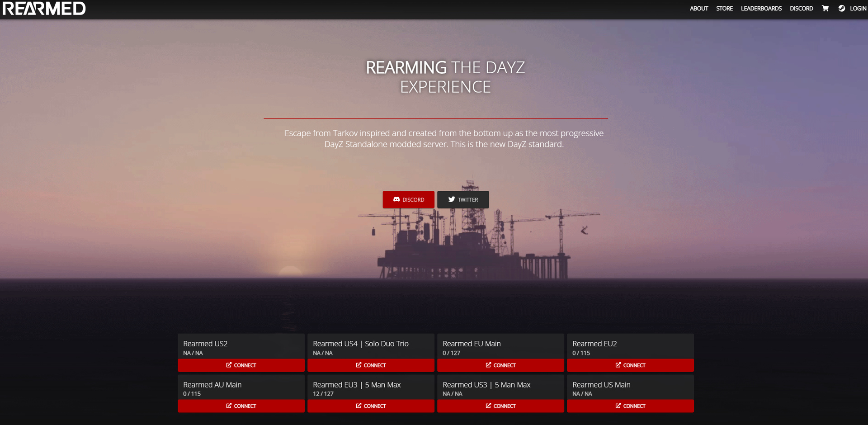Click the shopping cart icon

coord(825,9)
